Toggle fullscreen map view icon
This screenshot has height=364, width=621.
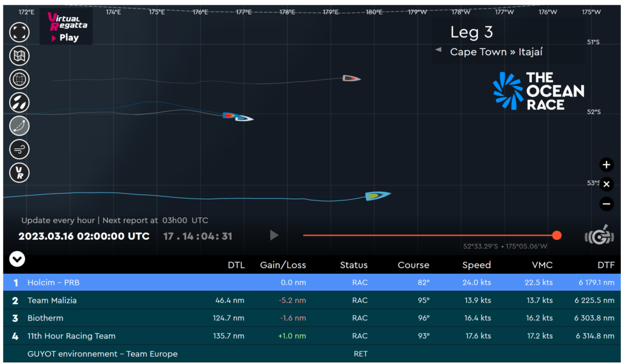click(x=19, y=32)
